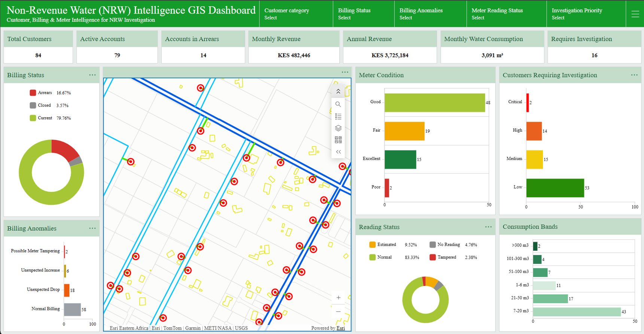Select the Low priority investigation bar
The image size is (644, 334).
tap(555, 188)
